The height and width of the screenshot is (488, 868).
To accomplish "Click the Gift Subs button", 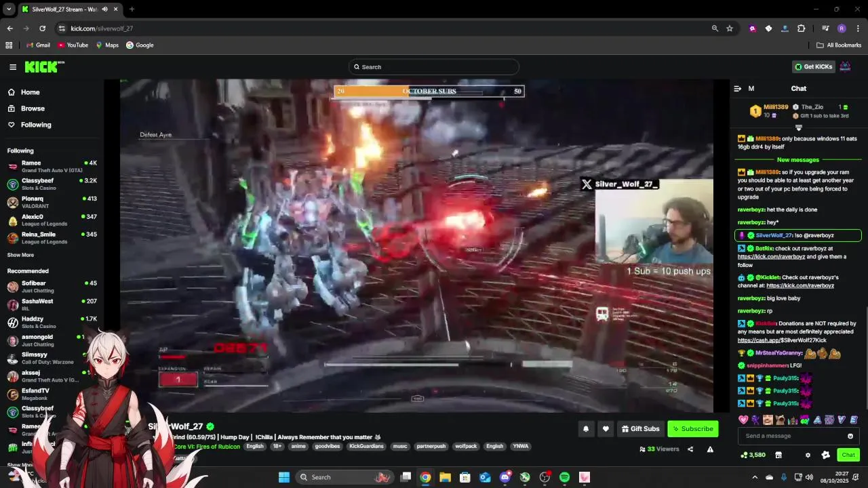I will (640, 429).
